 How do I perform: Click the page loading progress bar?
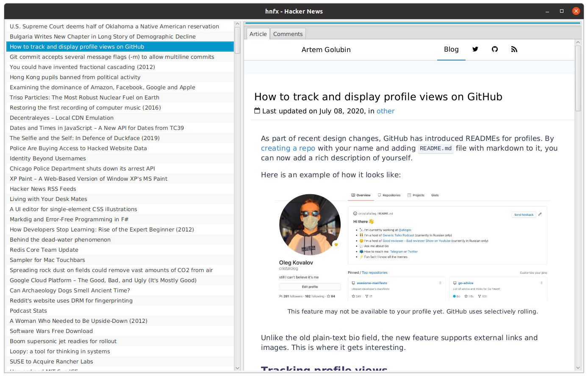pos(412,23)
